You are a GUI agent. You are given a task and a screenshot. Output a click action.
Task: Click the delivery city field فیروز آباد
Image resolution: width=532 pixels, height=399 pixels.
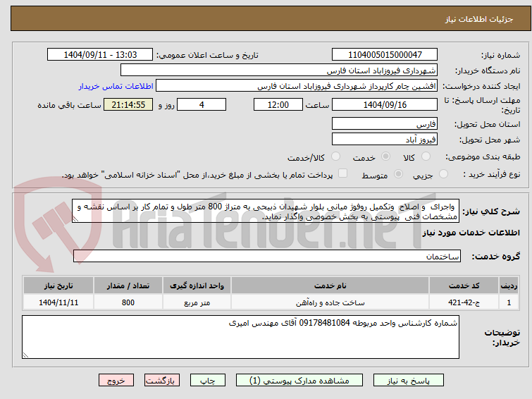(385, 139)
